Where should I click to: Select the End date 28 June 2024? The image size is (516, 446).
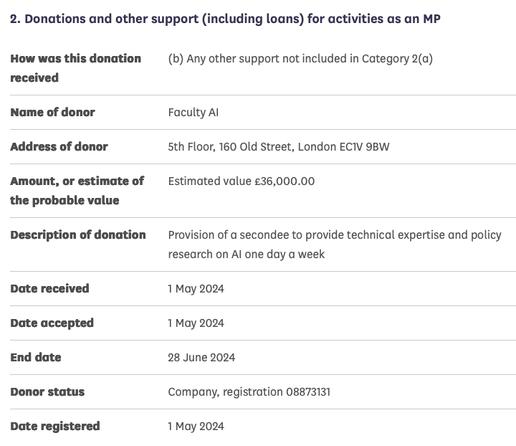pyautogui.click(x=201, y=358)
